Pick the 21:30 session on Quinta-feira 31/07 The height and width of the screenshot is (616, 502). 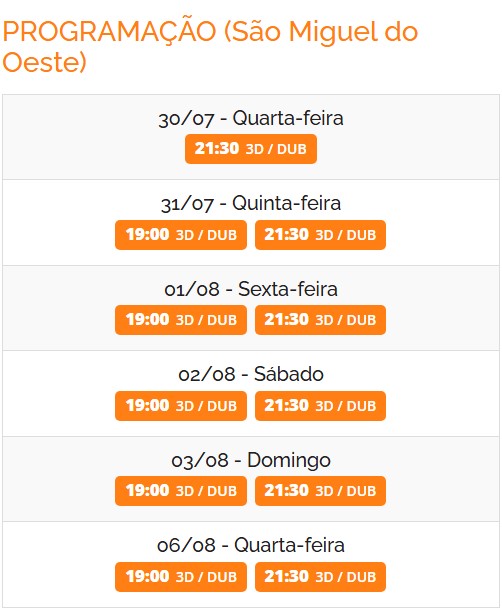tap(320, 235)
